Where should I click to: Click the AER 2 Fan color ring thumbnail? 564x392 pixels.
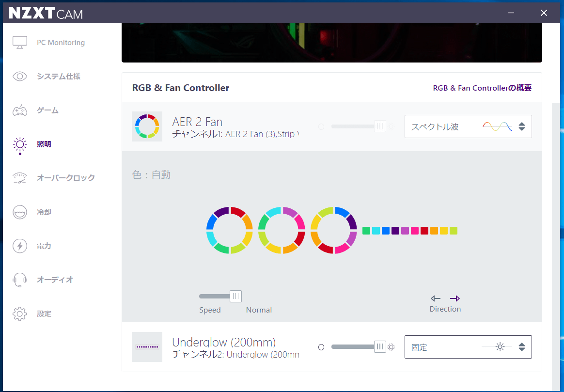coord(147,126)
